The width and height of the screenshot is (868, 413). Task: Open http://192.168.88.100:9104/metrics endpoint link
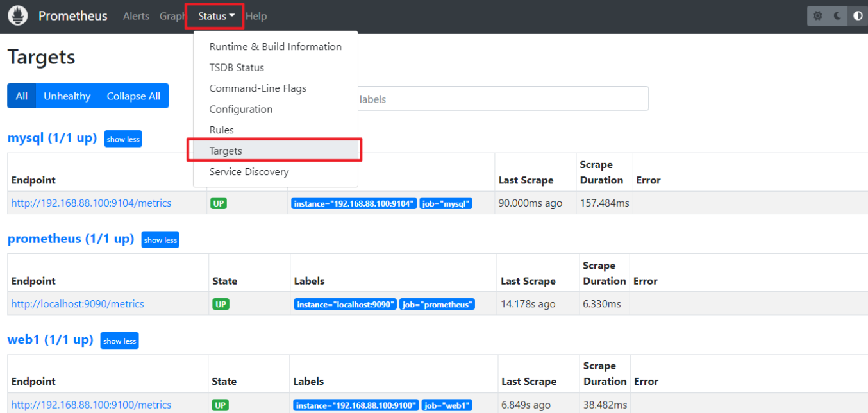91,203
